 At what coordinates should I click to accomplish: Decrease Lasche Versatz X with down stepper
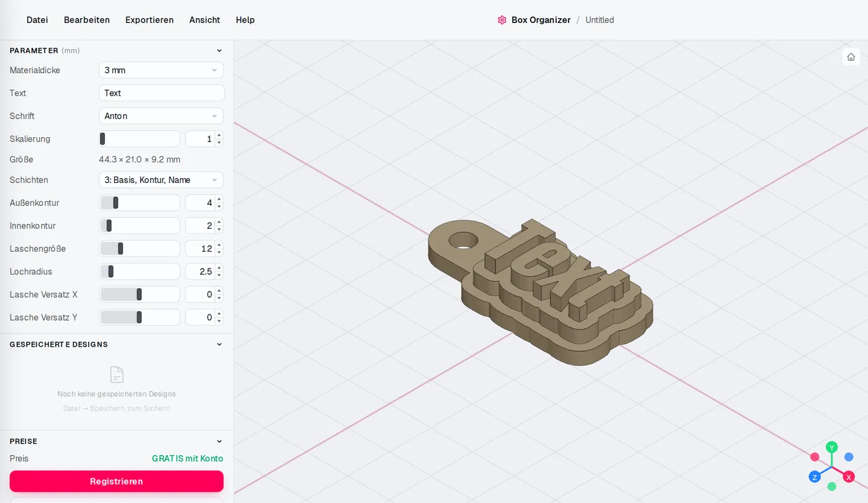[x=219, y=298]
